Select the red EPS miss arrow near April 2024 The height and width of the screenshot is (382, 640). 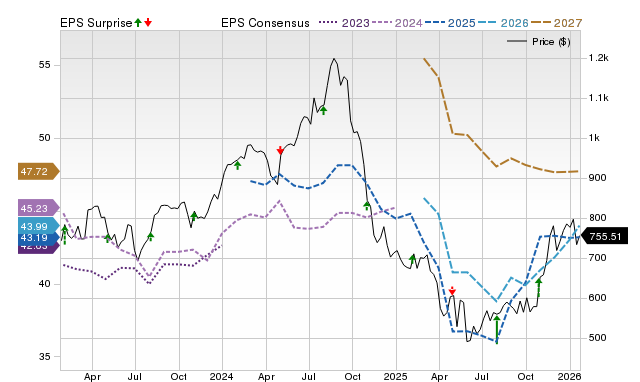click(280, 150)
